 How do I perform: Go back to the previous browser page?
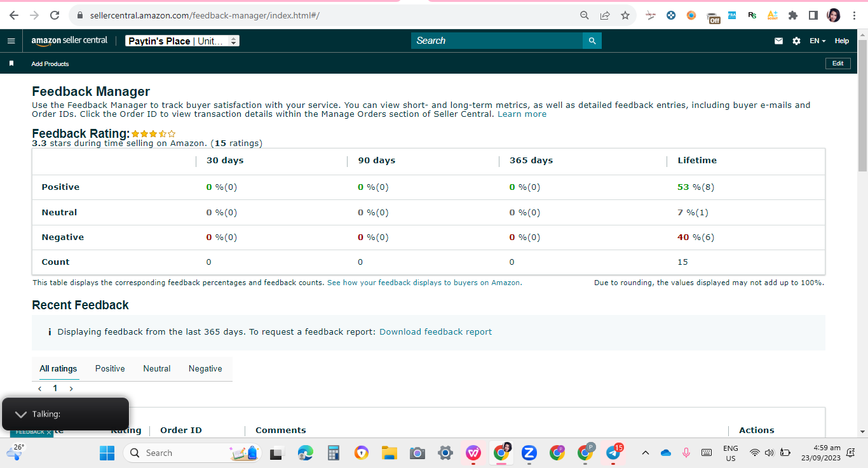(x=14, y=15)
